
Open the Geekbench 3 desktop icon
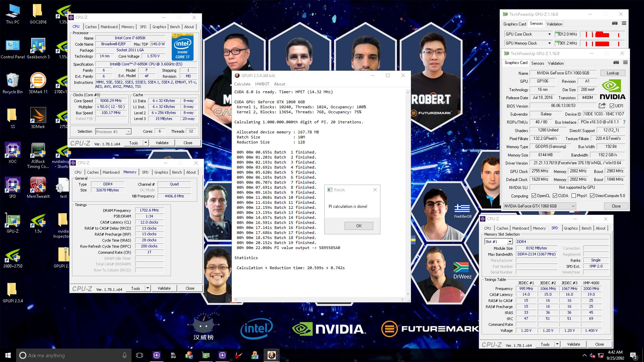click(x=38, y=49)
